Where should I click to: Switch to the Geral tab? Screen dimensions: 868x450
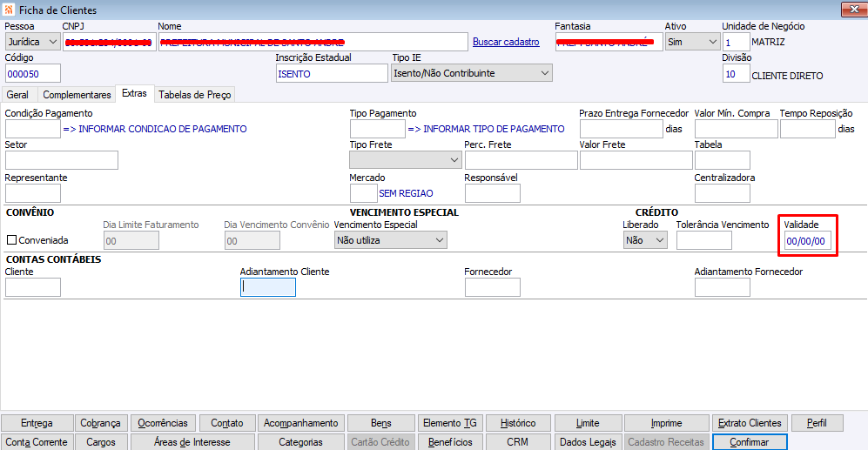tap(17, 95)
